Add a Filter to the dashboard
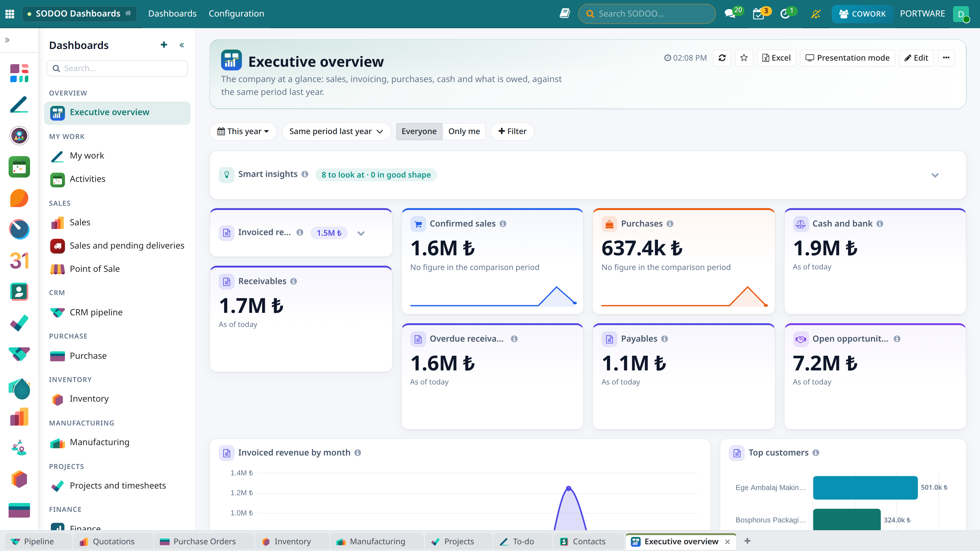This screenshot has height=551, width=980. [512, 132]
